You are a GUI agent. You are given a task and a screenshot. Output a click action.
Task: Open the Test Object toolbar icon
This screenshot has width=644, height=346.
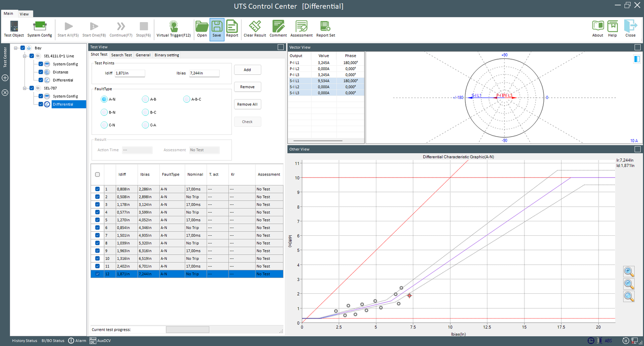click(14, 29)
